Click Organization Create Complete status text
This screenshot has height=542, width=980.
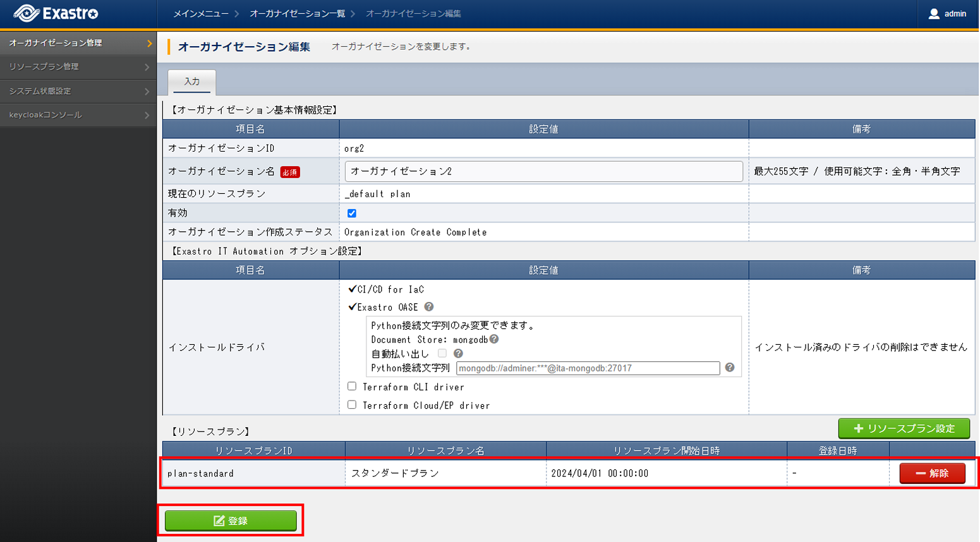pos(416,232)
